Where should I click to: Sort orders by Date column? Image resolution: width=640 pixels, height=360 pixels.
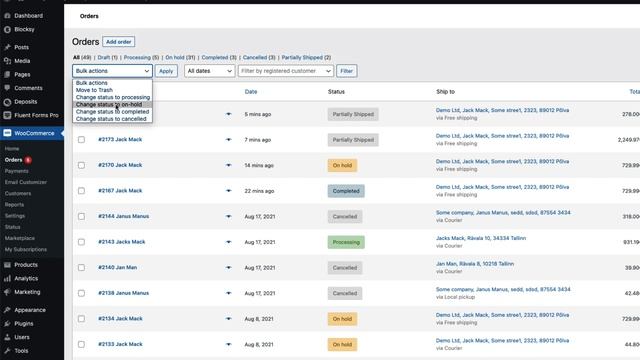click(251, 92)
